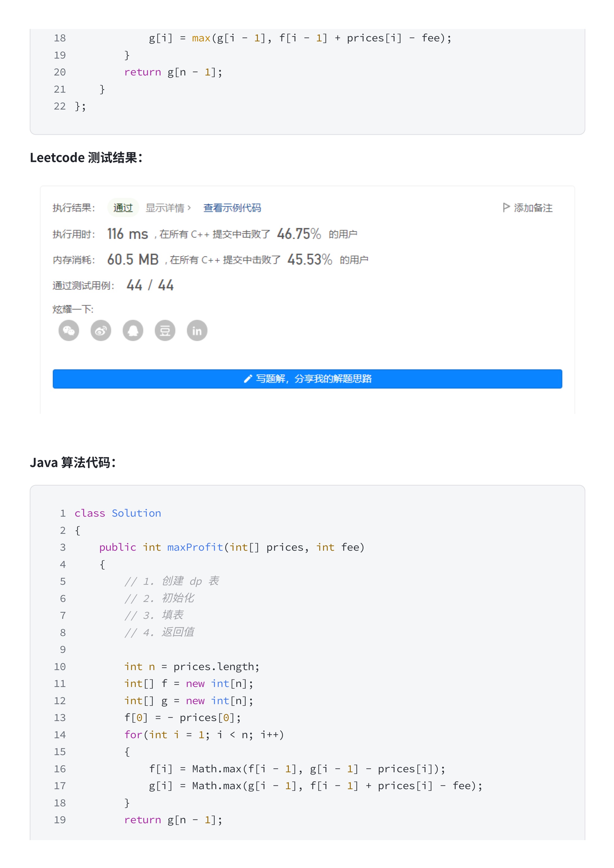Click the 116 ms runtime value

[x=128, y=234]
